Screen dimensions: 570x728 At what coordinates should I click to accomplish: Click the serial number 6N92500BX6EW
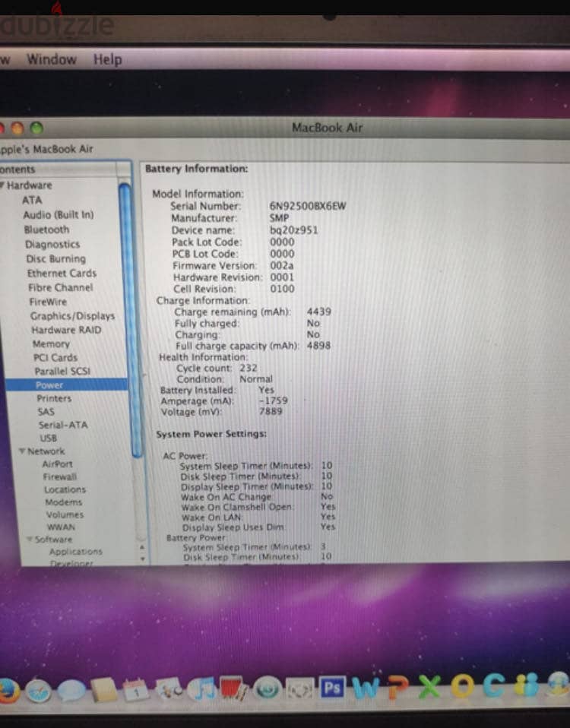(x=307, y=206)
